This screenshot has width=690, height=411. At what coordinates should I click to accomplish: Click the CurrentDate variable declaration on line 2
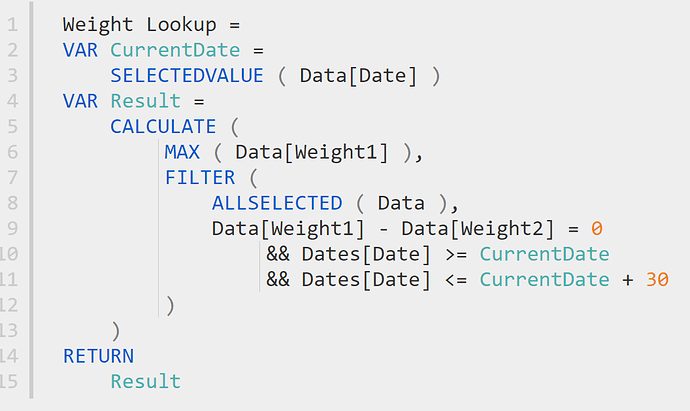(x=175, y=50)
